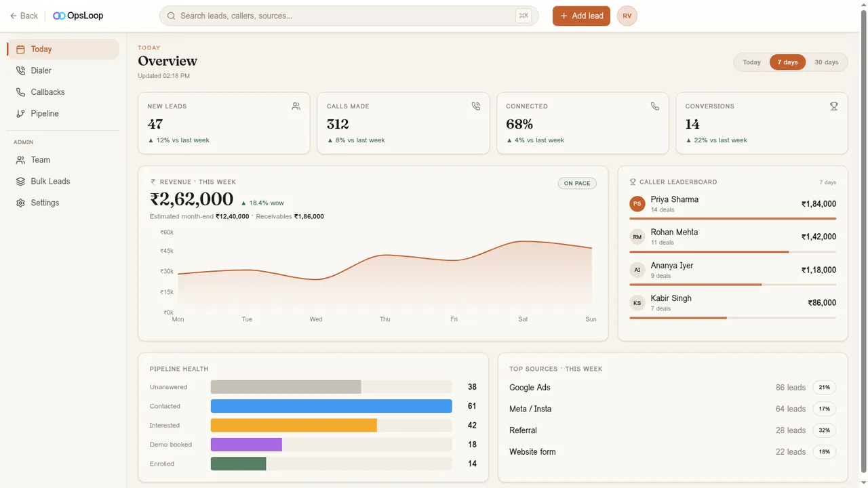Click the search magnifier icon
Screen dimensions: 868x488
click(171, 16)
